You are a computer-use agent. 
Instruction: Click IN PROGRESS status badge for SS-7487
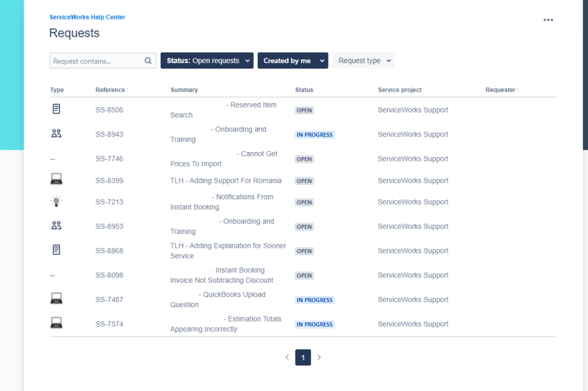(x=315, y=300)
